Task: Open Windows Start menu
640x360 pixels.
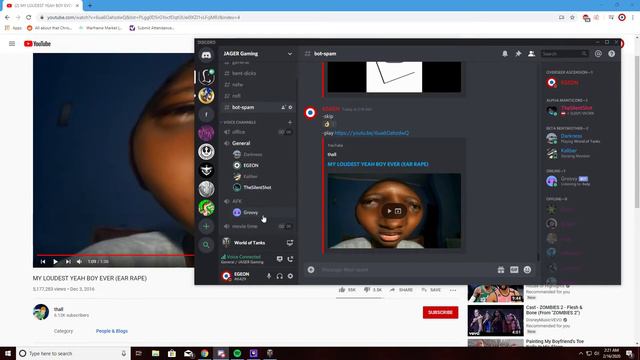Action: (x=8, y=353)
